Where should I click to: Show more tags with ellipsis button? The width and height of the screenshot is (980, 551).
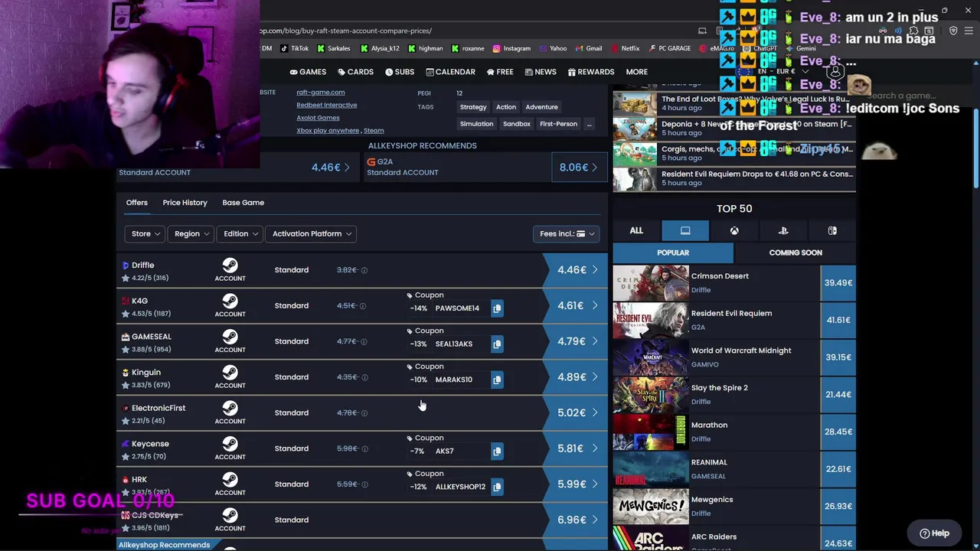(589, 124)
